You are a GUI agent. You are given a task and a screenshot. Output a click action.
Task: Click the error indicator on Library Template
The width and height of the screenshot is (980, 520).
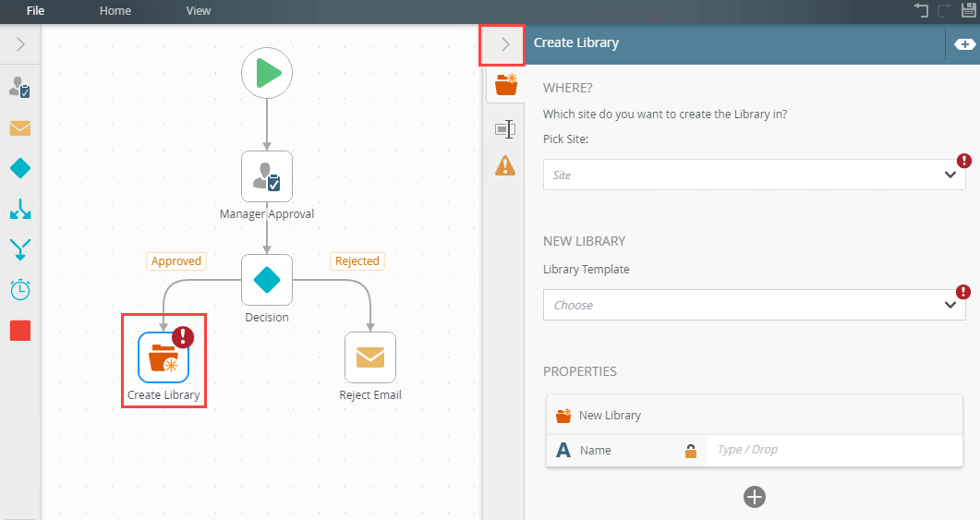pos(963,292)
